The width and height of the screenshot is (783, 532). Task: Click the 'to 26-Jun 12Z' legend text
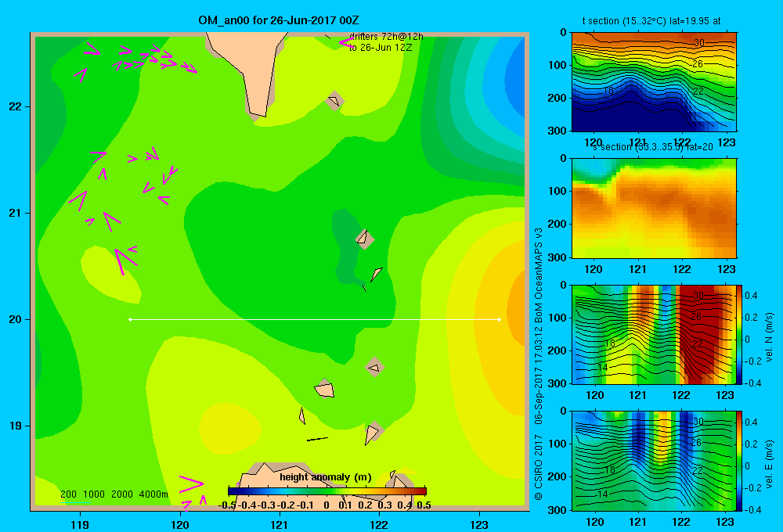pos(381,48)
